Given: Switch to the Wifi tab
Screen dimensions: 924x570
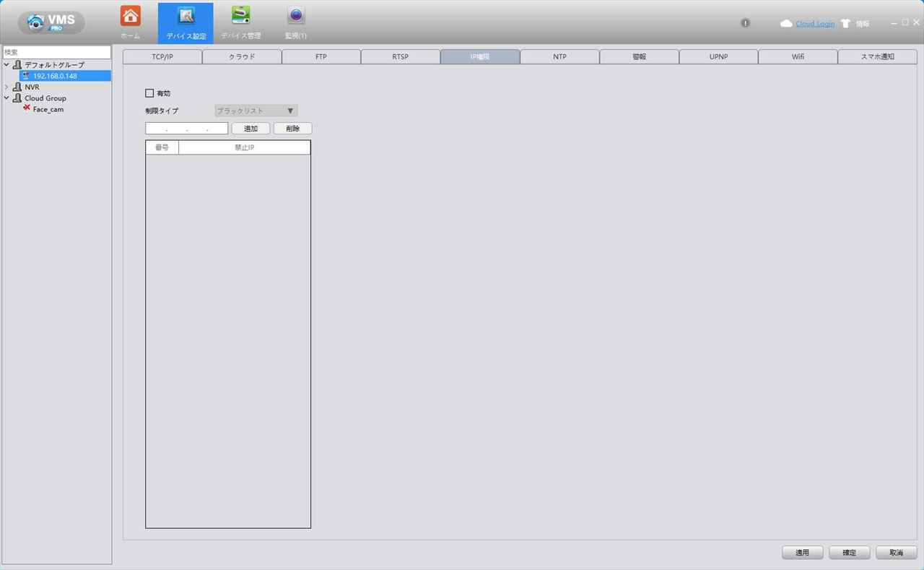Looking at the screenshot, I should pyautogui.click(x=798, y=56).
